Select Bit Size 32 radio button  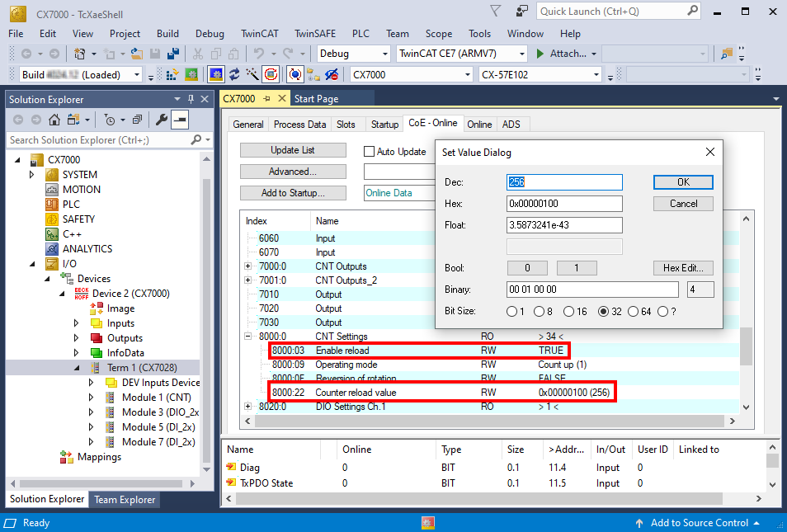pos(603,312)
